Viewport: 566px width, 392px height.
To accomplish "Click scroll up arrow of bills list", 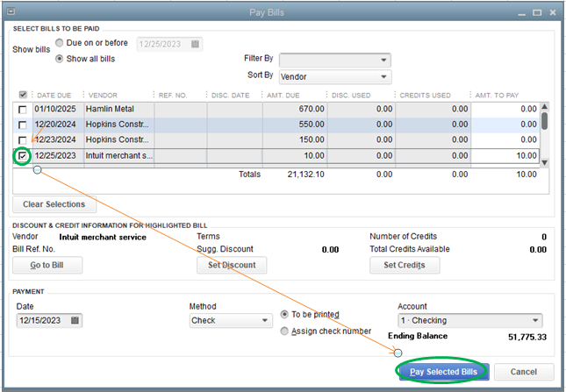I will [545, 107].
